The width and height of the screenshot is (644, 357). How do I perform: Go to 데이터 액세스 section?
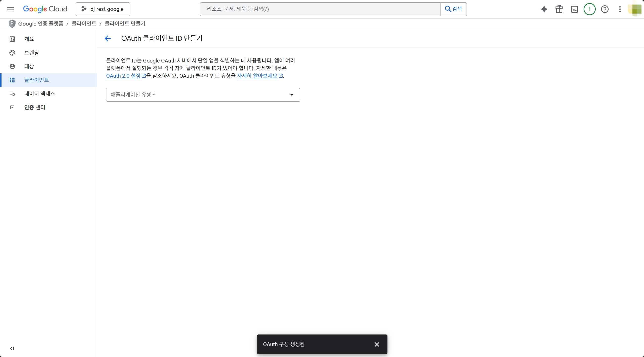pyautogui.click(x=40, y=94)
